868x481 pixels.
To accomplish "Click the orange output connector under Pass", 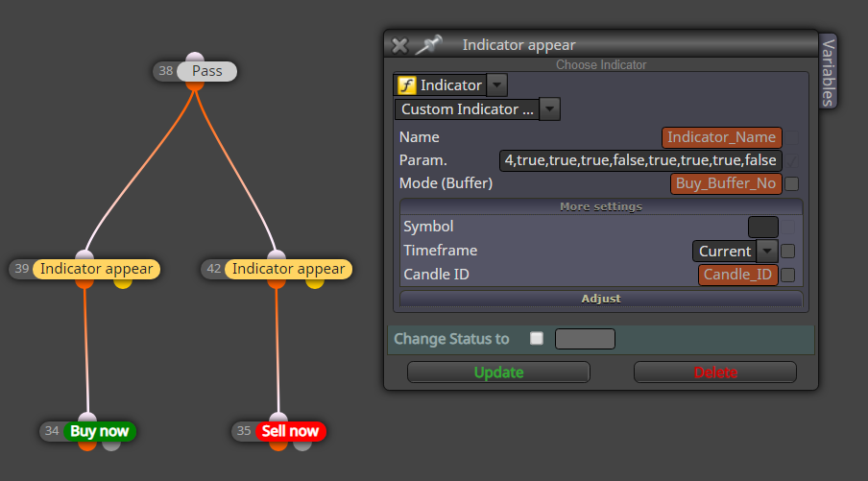I will click(x=195, y=85).
